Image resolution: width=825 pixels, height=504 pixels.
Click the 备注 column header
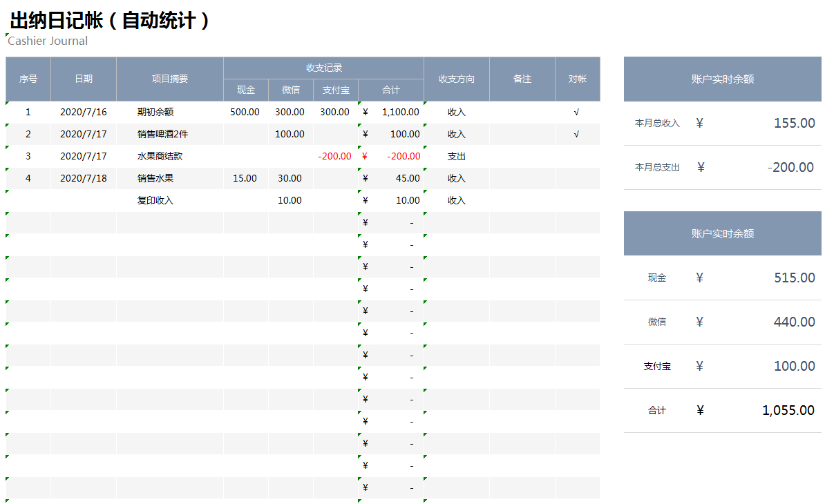click(522, 79)
